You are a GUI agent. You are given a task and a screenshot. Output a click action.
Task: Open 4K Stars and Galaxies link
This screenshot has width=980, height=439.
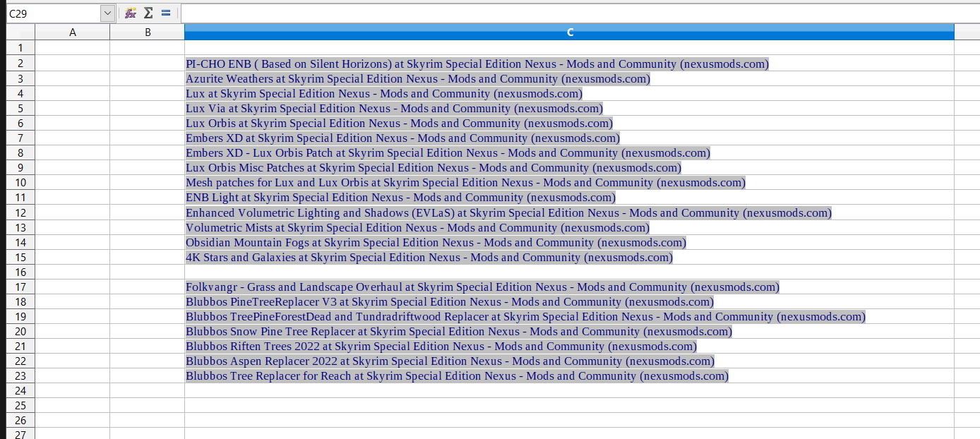pos(429,257)
